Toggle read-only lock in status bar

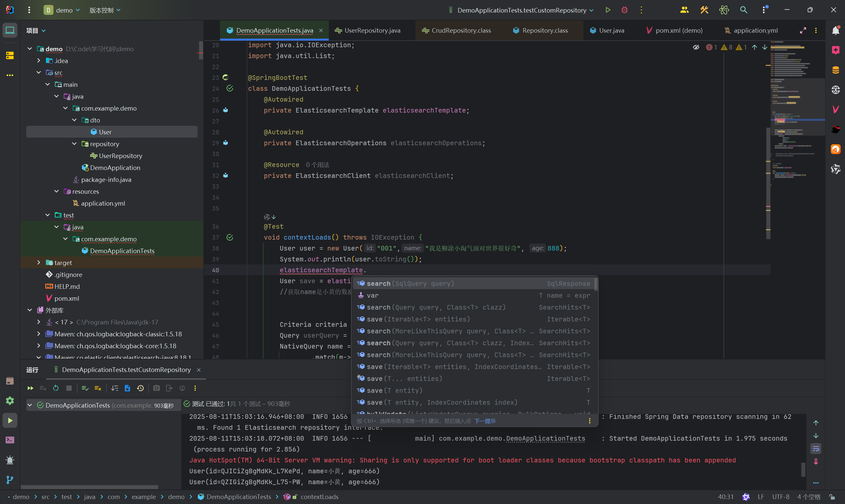coord(832,497)
